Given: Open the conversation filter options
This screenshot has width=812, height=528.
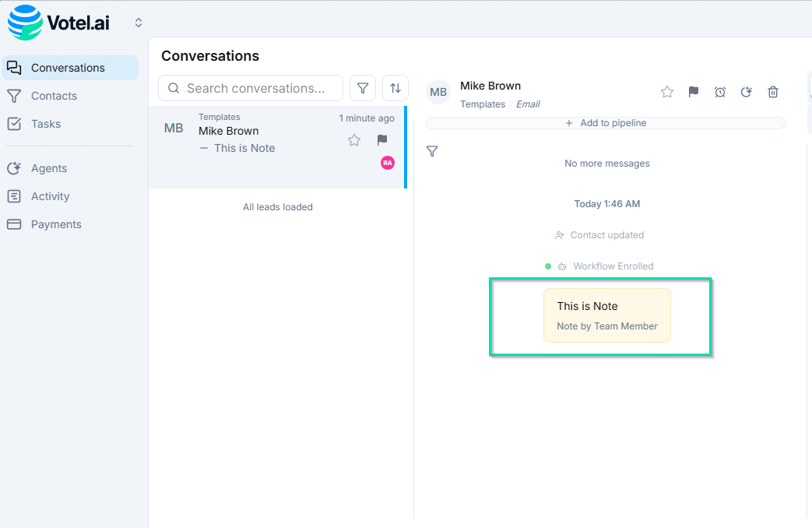Looking at the screenshot, I should point(362,88).
